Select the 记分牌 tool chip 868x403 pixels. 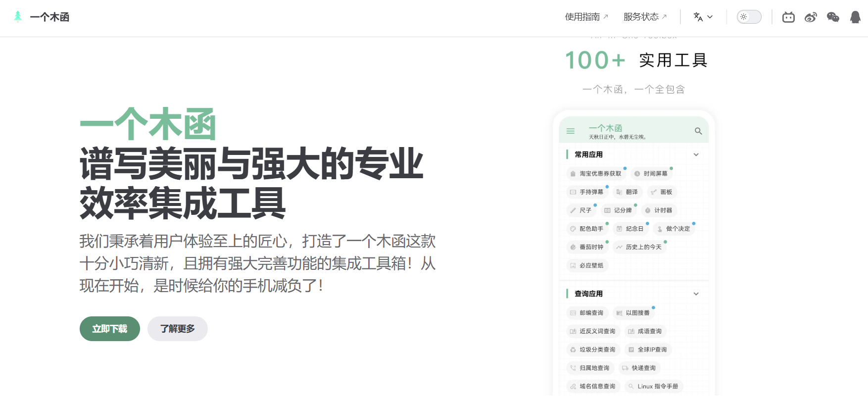coord(619,210)
